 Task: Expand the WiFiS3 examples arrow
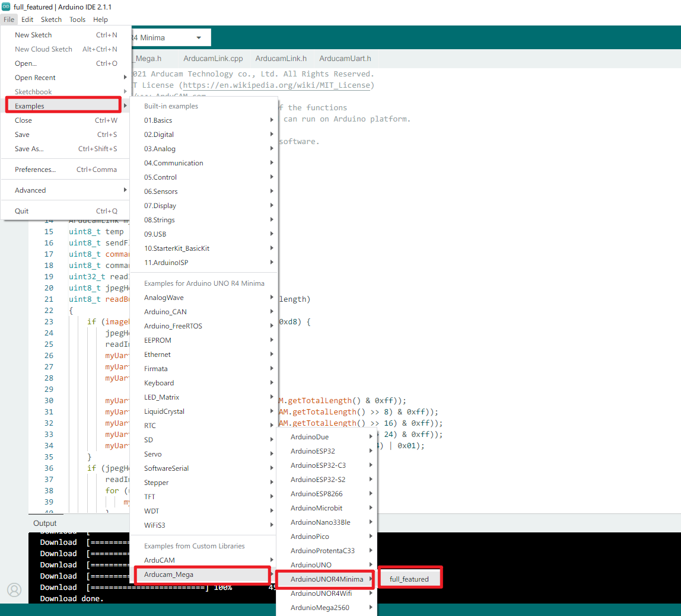(272, 525)
